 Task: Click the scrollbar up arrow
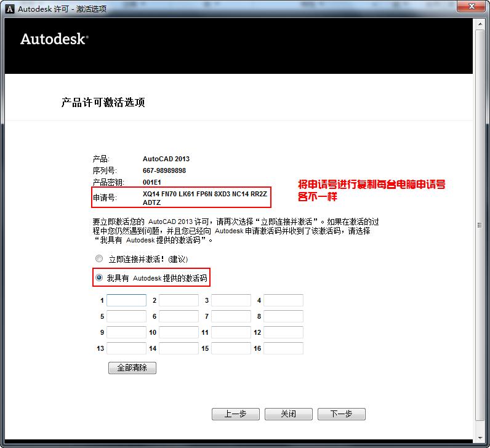pyautogui.click(x=480, y=24)
